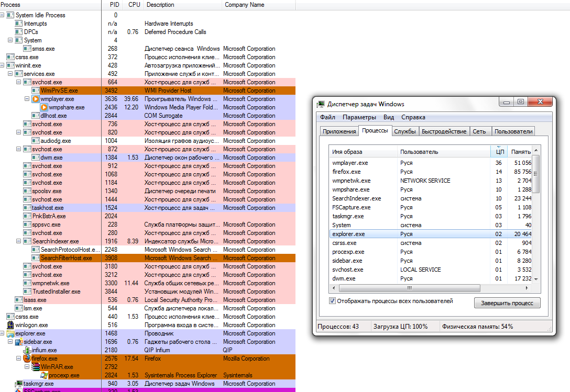570x392 pixels.
Task: Untick 'Отображать процессы всех пользователей' checkbox
Action: click(x=332, y=301)
